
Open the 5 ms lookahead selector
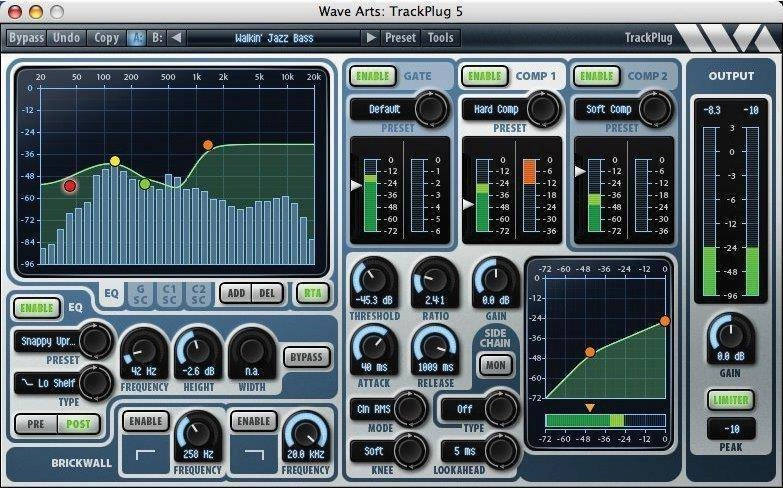(x=480, y=451)
